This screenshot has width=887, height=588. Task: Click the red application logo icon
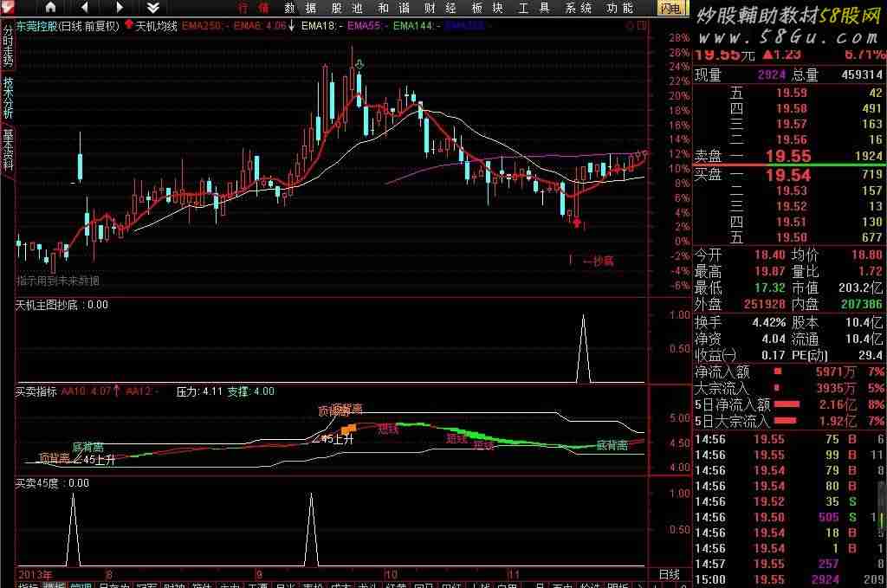tap(7, 7)
